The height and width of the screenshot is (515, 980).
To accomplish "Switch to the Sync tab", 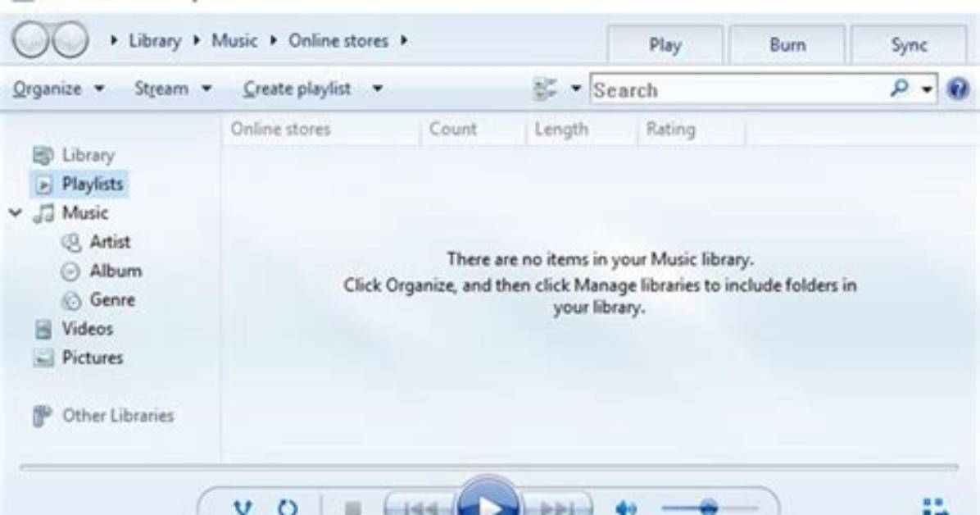I will pyautogui.click(x=909, y=45).
